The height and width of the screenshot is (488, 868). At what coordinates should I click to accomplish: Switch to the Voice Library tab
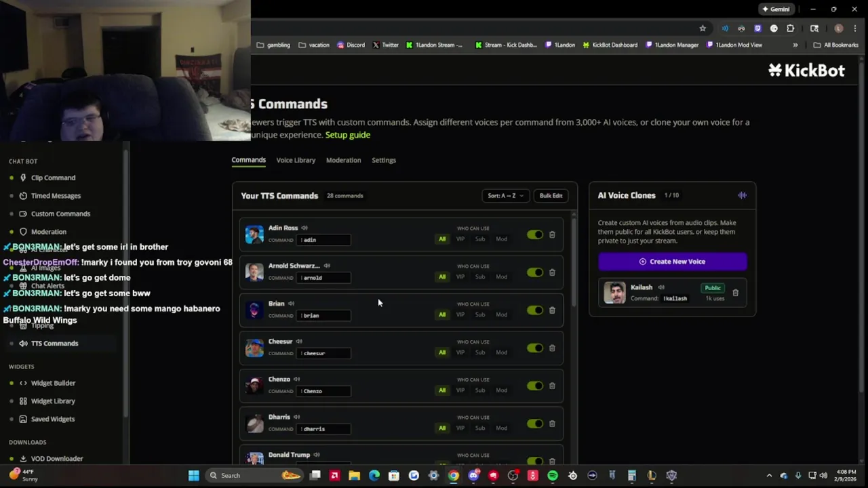tap(296, 161)
